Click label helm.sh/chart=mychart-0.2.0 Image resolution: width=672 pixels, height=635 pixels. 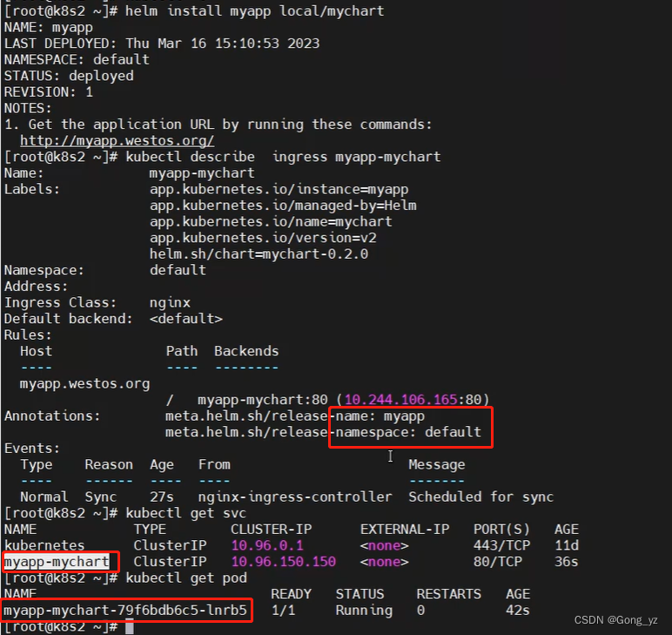pyautogui.click(x=259, y=254)
